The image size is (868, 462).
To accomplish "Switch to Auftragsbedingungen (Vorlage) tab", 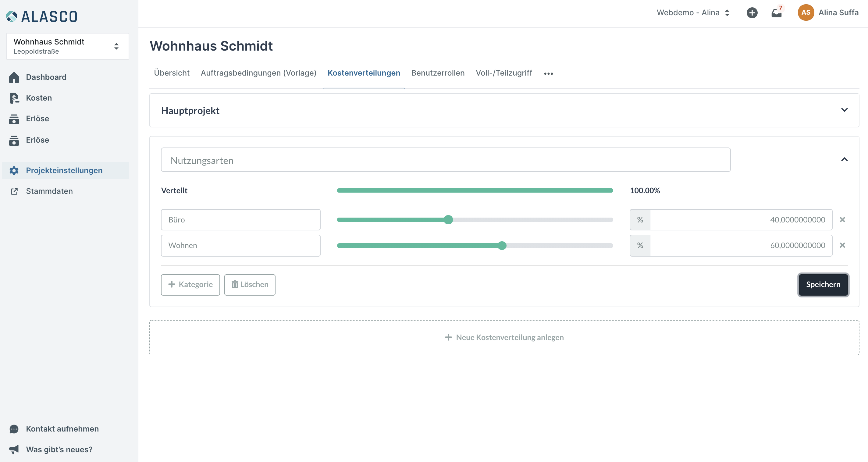I will click(258, 73).
